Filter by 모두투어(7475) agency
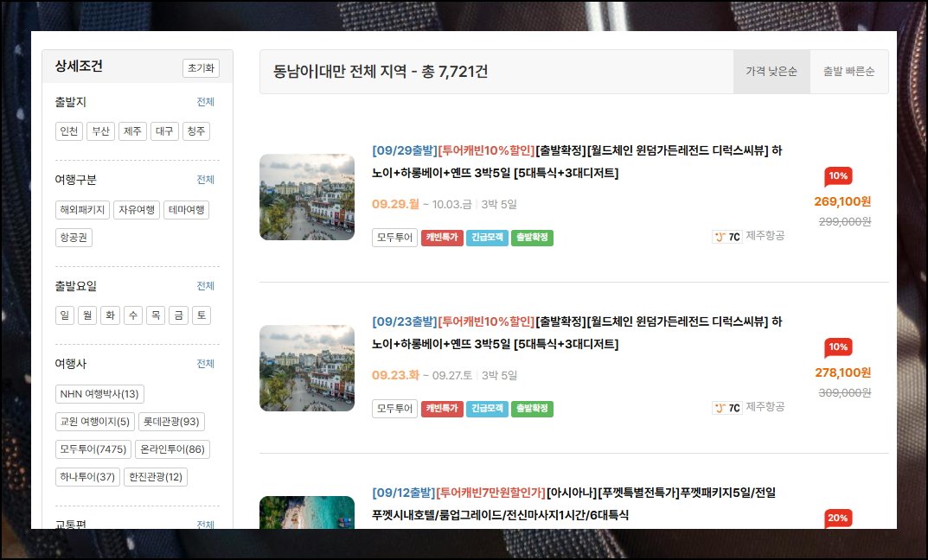928x560 pixels. 93,449
